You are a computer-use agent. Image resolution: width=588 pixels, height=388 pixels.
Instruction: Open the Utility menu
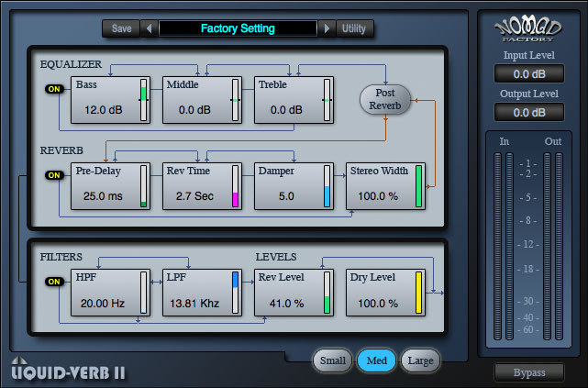354,28
